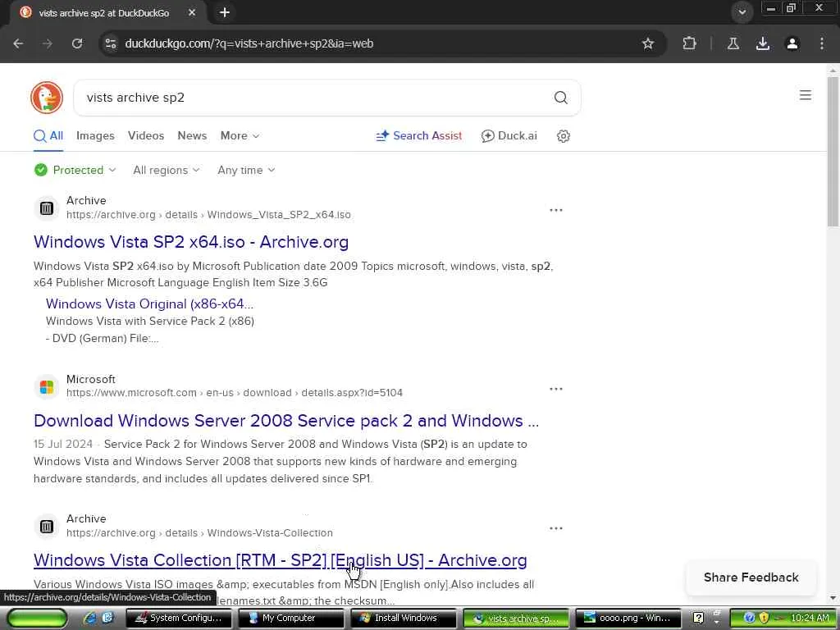Viewport: 840px width, 630px height.
Task: Expand the Any time filter dropdown
Action: tap(246, 171)
